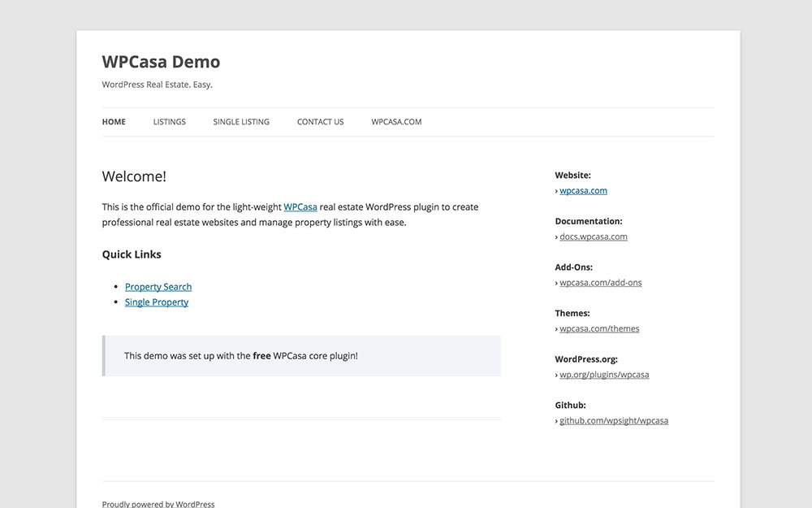Click the 'Website:' sidebar label
This screenshot has height=508, width=812.
coord(572,176)
